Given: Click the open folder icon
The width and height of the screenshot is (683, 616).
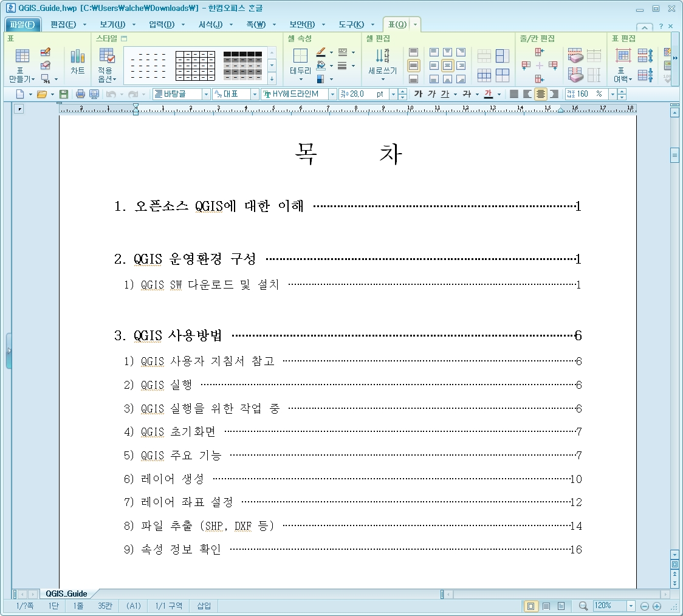Looking at the screenshot, I should (x=42, y=94).
